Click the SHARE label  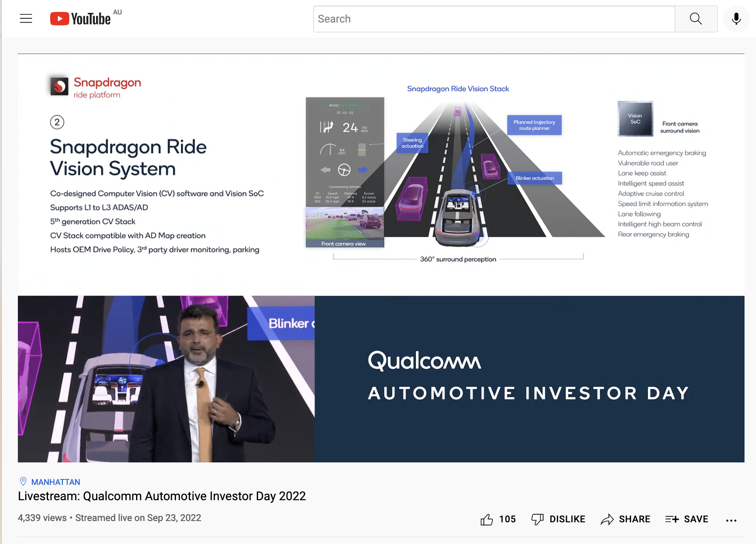634,519
